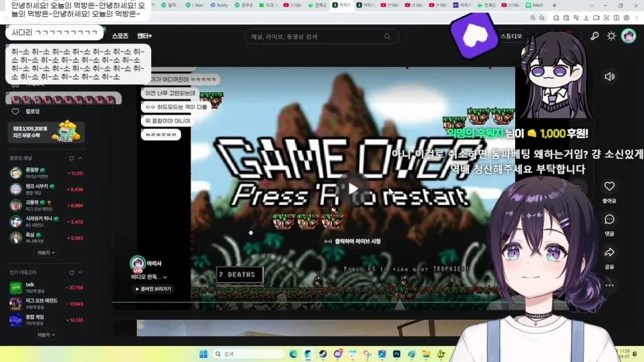Switch to the I Wan browser tab
644x362 pixels.
[195, 5]
